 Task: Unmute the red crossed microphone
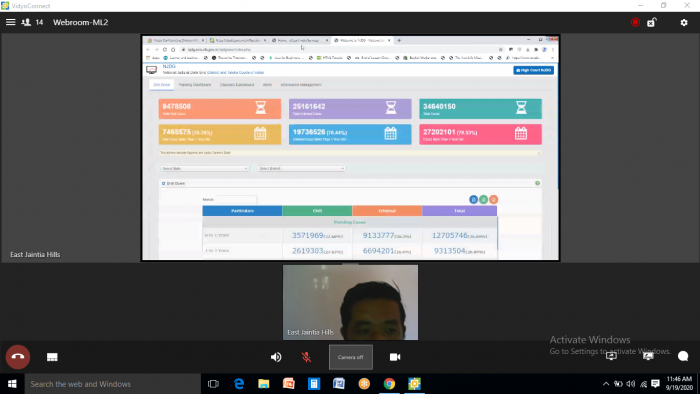(x=306, y=357)
